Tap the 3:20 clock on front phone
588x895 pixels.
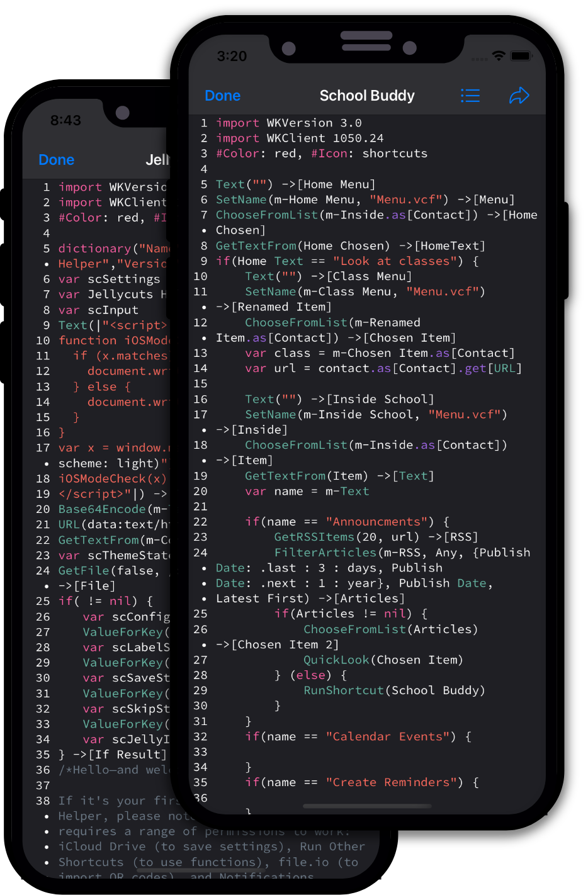point(232,56)
